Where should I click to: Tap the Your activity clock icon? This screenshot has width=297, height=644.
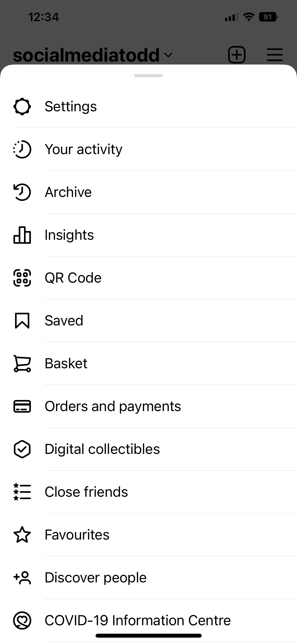tap(22, 149)
